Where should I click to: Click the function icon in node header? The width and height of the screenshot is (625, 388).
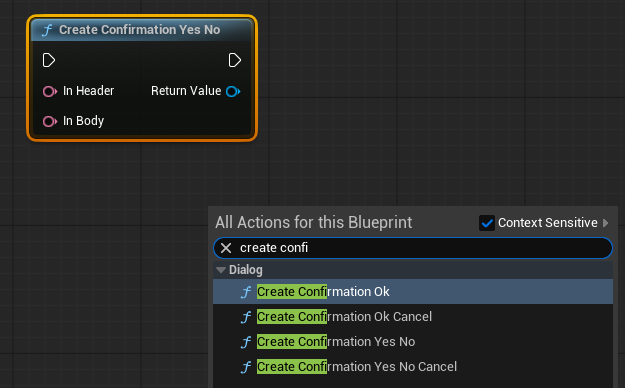coord(47,30)
